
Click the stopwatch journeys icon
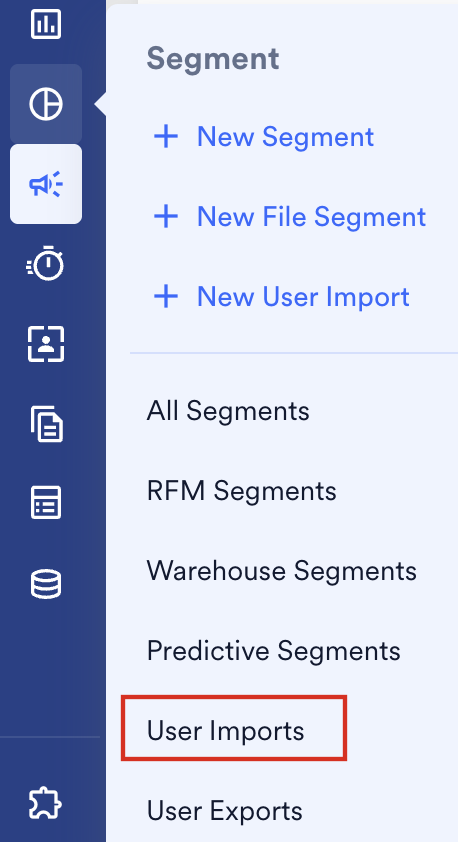[46, 263]
